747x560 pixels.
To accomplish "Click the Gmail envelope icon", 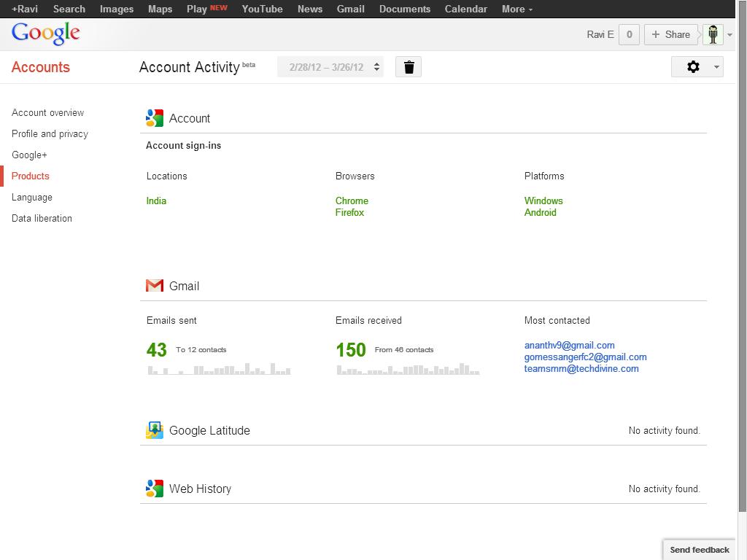I will pos(154,286).
